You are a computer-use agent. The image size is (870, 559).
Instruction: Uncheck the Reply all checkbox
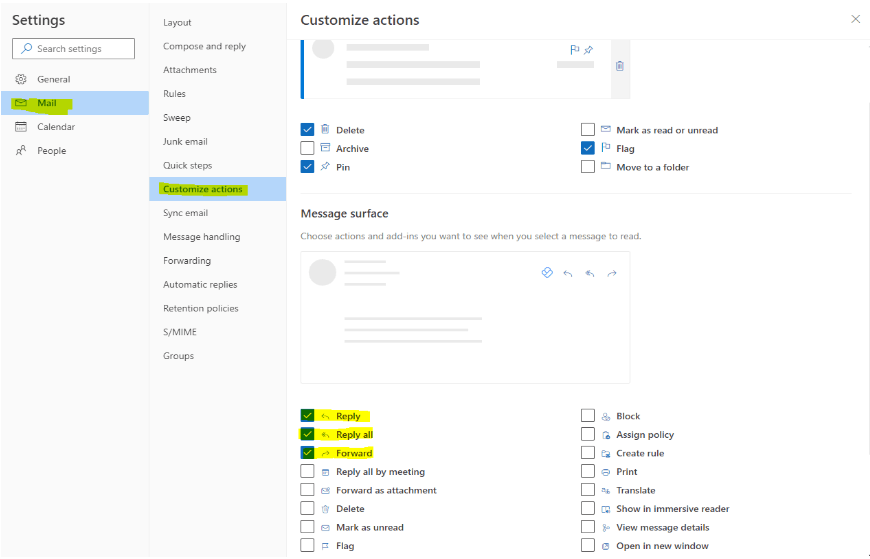pos(307,434)
